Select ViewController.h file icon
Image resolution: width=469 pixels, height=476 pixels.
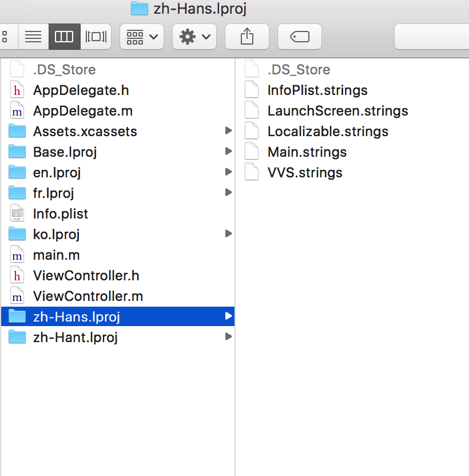tap(17, 275)
